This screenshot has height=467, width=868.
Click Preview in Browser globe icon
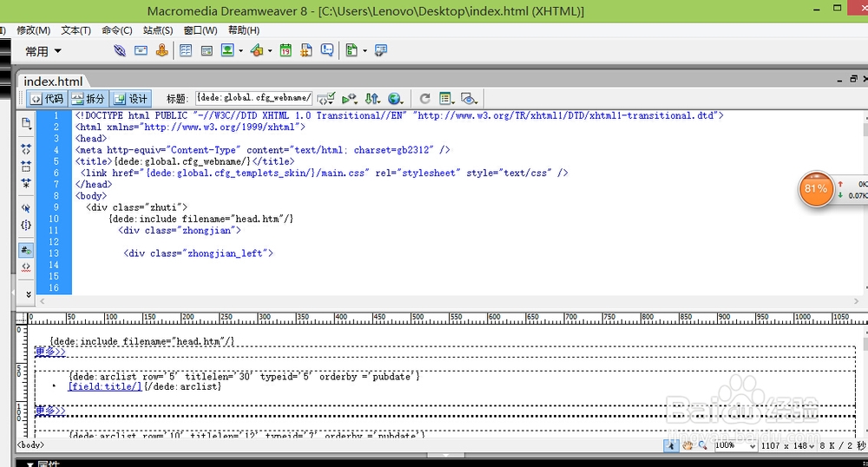[x=395, y=99]
